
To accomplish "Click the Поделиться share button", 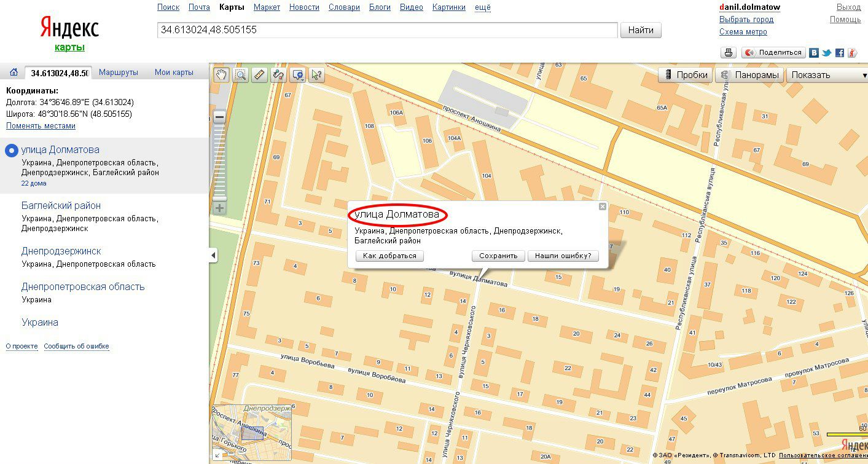I will coord(773,53).
